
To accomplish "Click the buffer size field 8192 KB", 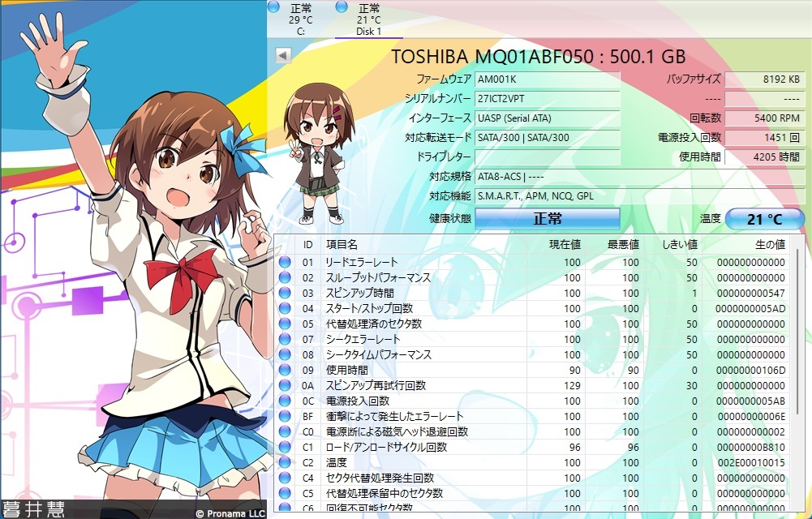I will [764, 79].
